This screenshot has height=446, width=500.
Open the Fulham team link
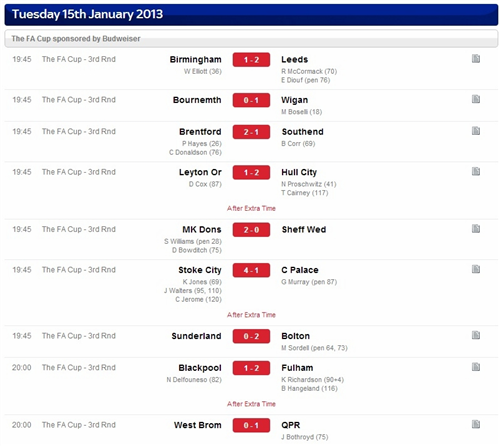point(297,368)
